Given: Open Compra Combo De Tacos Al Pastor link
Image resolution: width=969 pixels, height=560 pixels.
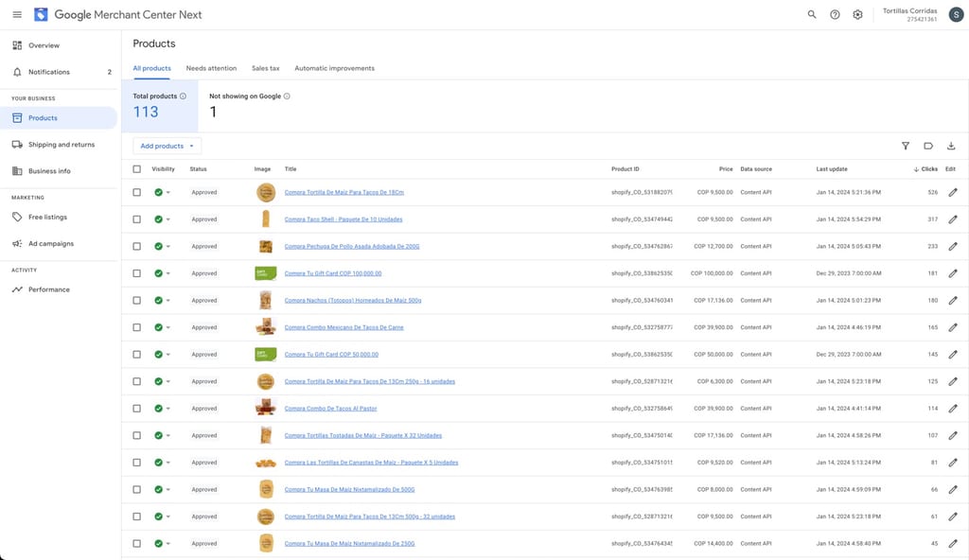Looking at the screenshot, I should [x=330, y=409].
